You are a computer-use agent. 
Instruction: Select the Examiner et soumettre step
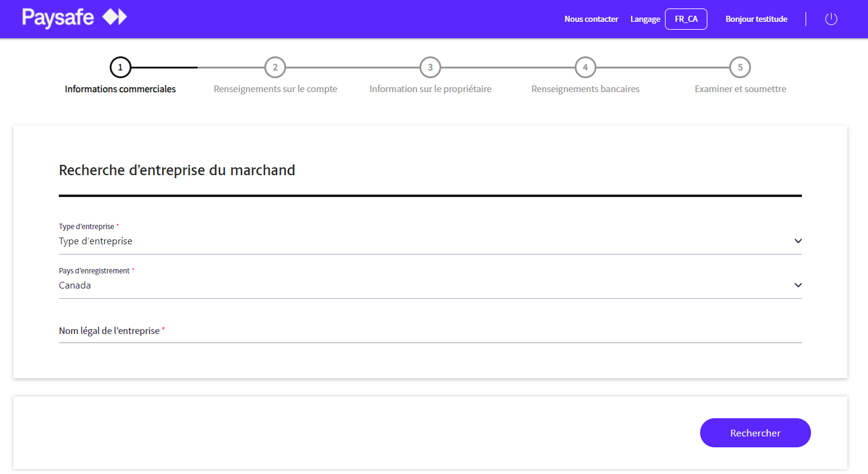pos(740,88)
